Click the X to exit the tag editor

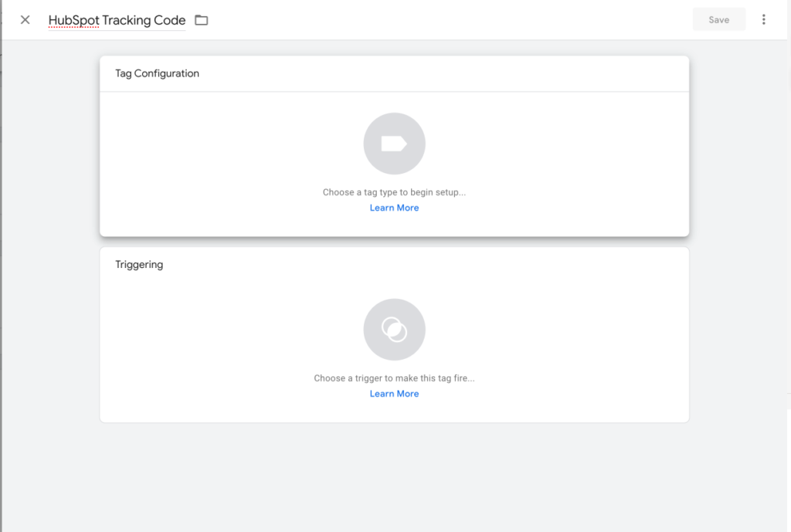[x=24, y=19]
